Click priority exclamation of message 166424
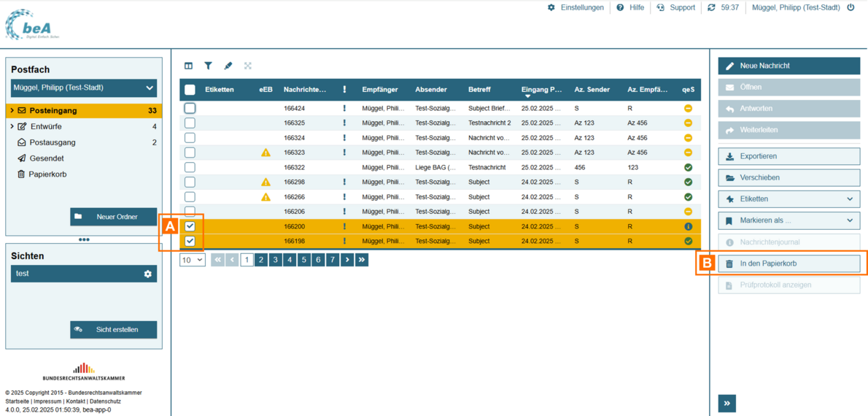The width and height of the screenshot is (868, 416). click(344, 108)
